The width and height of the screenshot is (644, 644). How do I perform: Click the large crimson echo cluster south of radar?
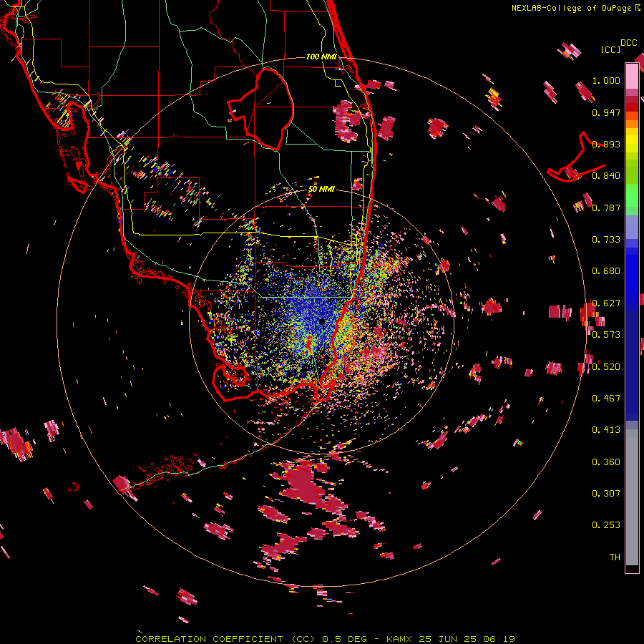307,484
